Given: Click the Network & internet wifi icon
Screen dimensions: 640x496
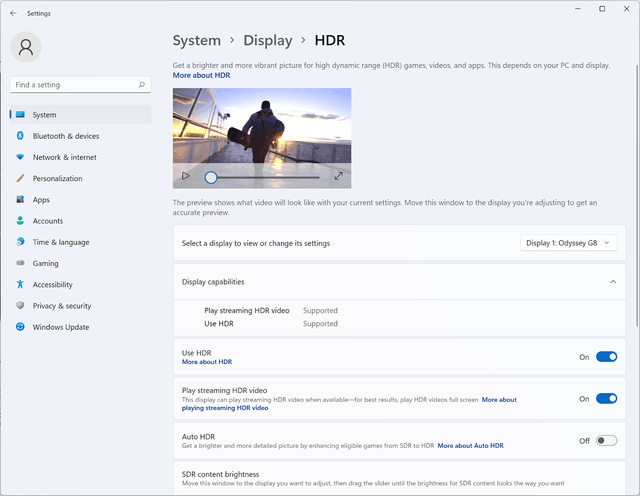Looking at the screenshot, I should 20,157.
